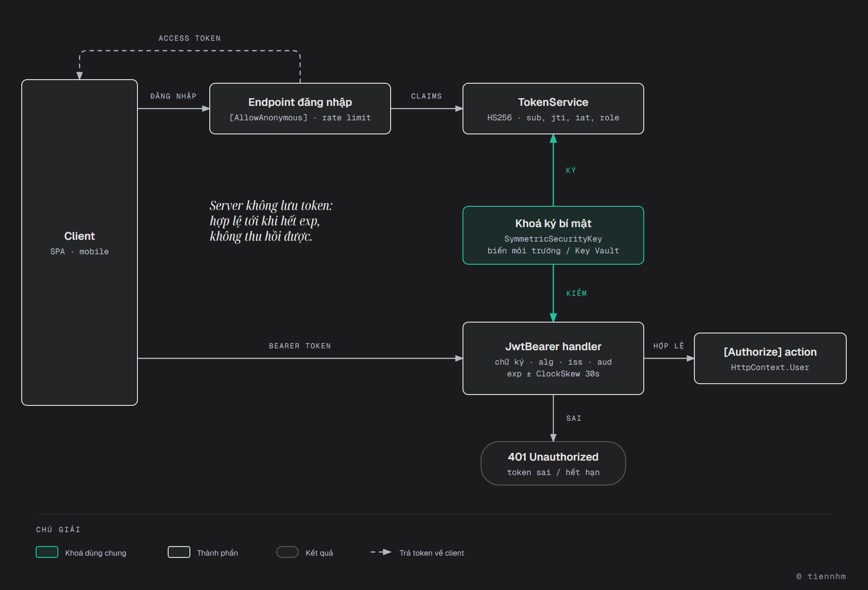Click the © tiennhm credit text
868x590 pixels.
[821, 576]
